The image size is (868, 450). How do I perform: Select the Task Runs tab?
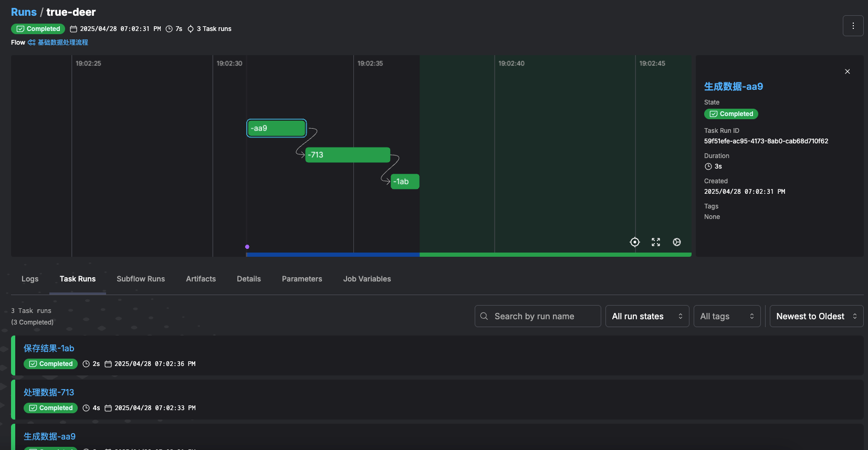pos(78,279)
